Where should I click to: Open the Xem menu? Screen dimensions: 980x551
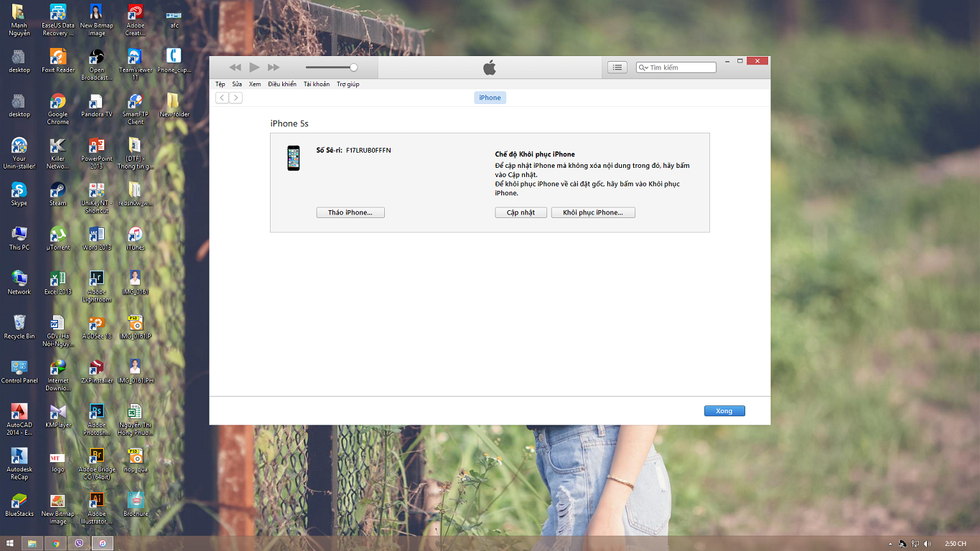(255, 84)
